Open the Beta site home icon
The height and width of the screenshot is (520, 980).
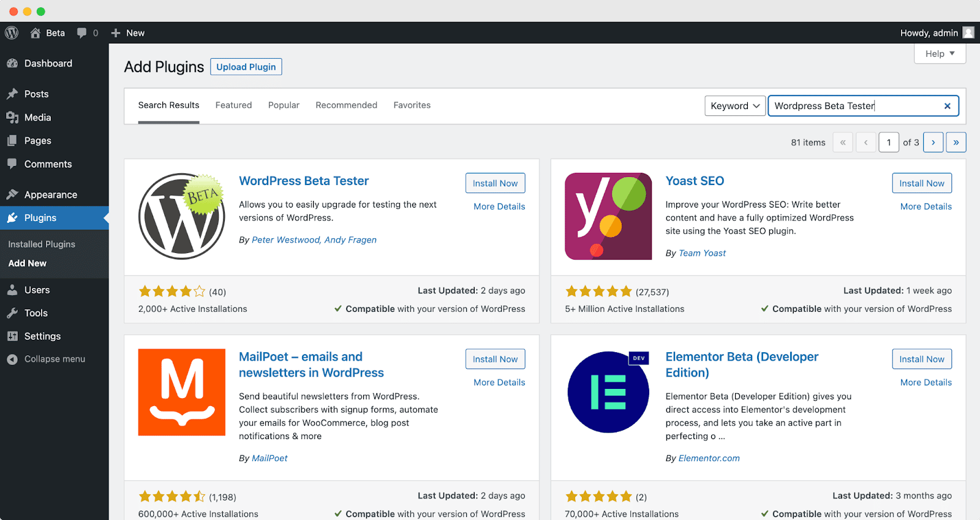point(36,33)
